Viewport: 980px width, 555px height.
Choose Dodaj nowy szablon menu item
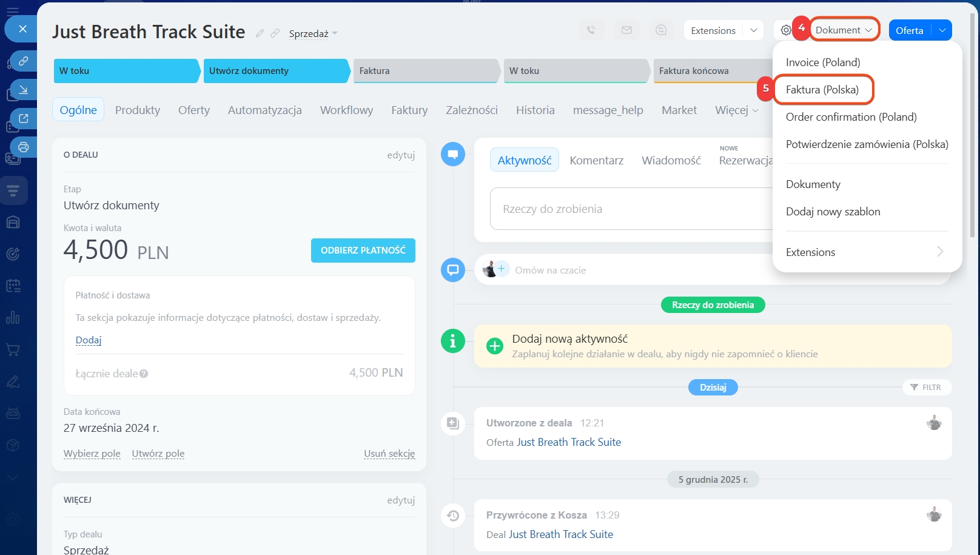pos(833,212)
